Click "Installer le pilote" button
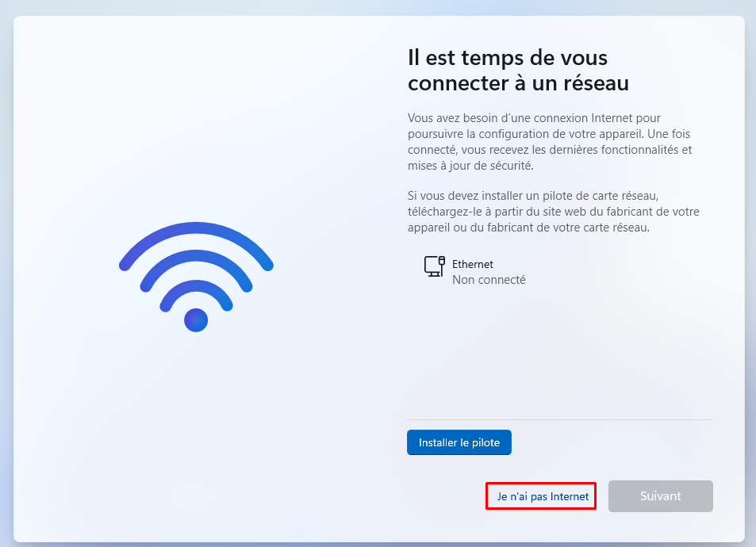This screenshot has height=547, width=756. coord(459,442)
